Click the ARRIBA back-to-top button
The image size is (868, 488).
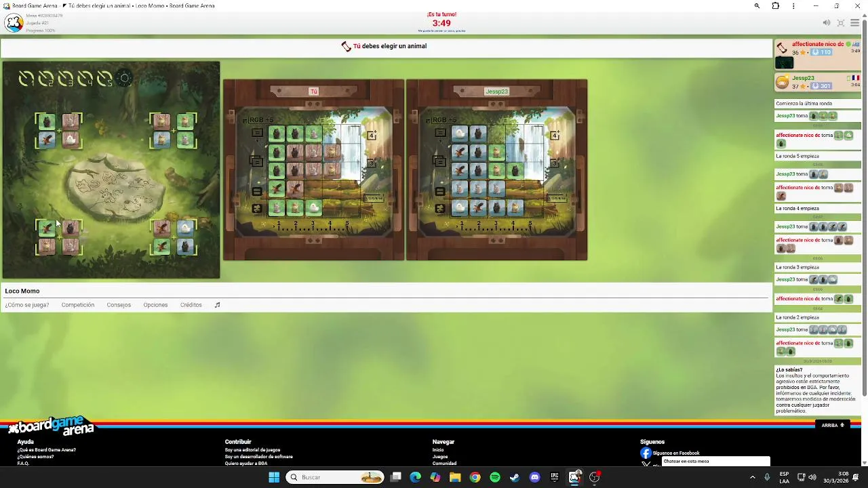(x=833, y=425)
